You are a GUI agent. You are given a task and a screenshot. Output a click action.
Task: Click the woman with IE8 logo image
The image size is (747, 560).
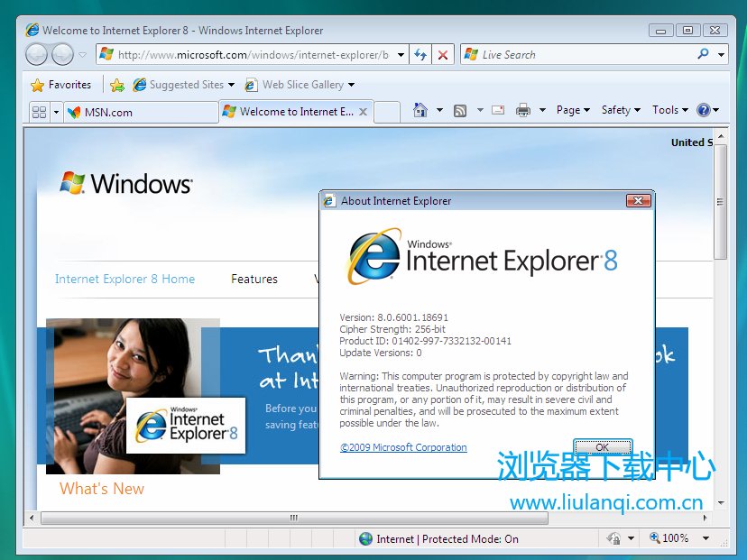point(133,396)
